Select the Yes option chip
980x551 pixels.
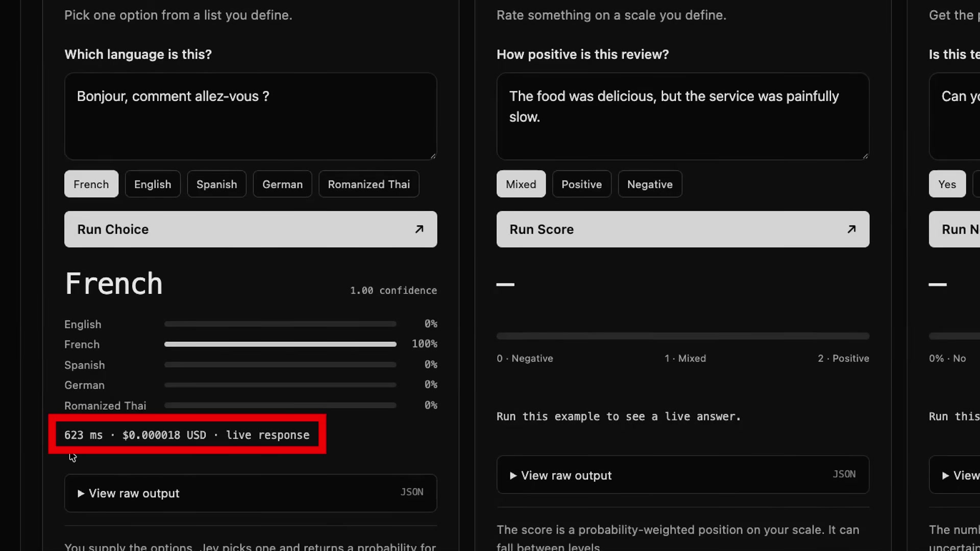(947, 184)
